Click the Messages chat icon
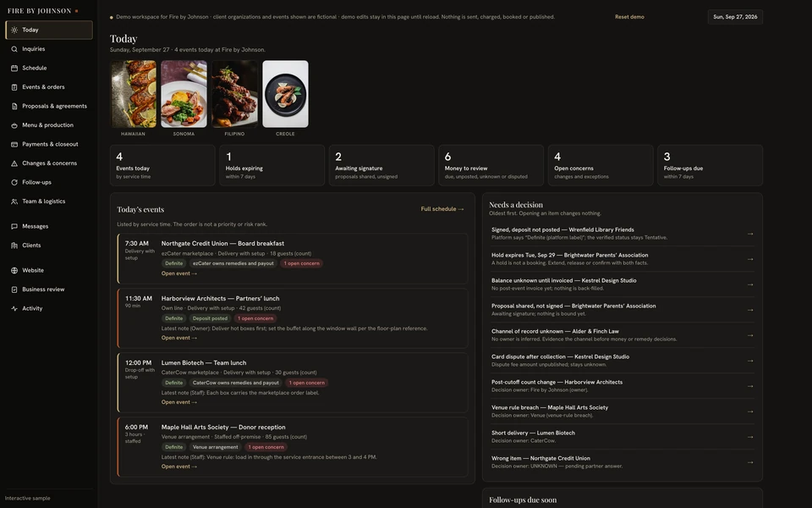The image size is (812, 508). (14, 227)
